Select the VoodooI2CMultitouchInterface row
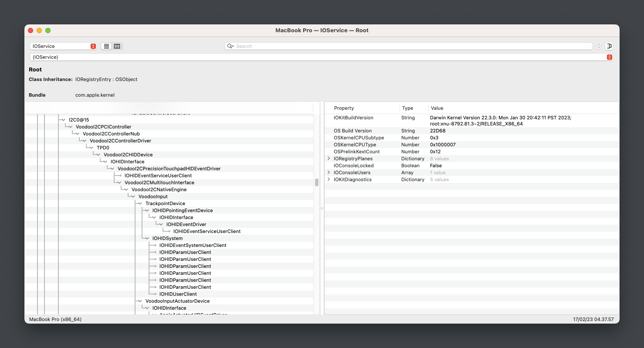The image size is (644, 348). 169,182
